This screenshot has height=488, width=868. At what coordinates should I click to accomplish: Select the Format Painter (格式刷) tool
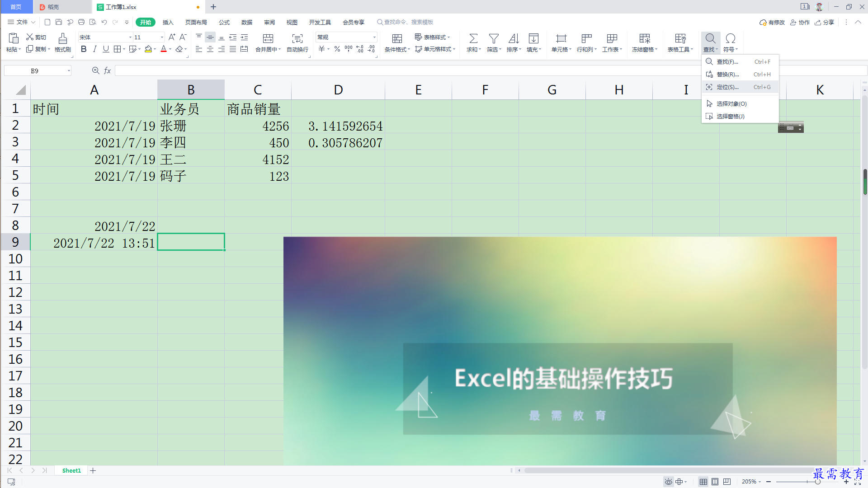(x=63, y=42)
